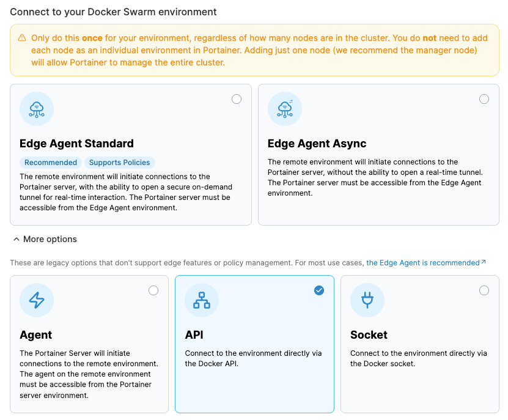Click the Socket plug icon

[x=367, y=300]
